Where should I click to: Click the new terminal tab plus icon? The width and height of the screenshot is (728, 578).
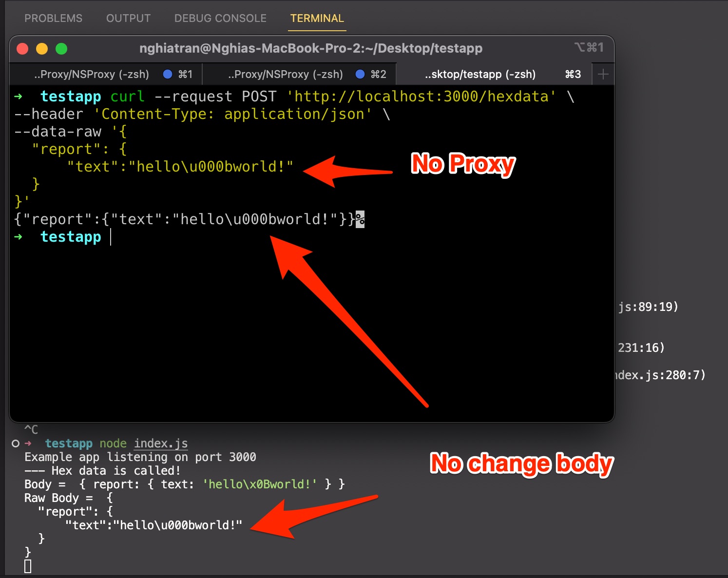(x=603, y=74)
